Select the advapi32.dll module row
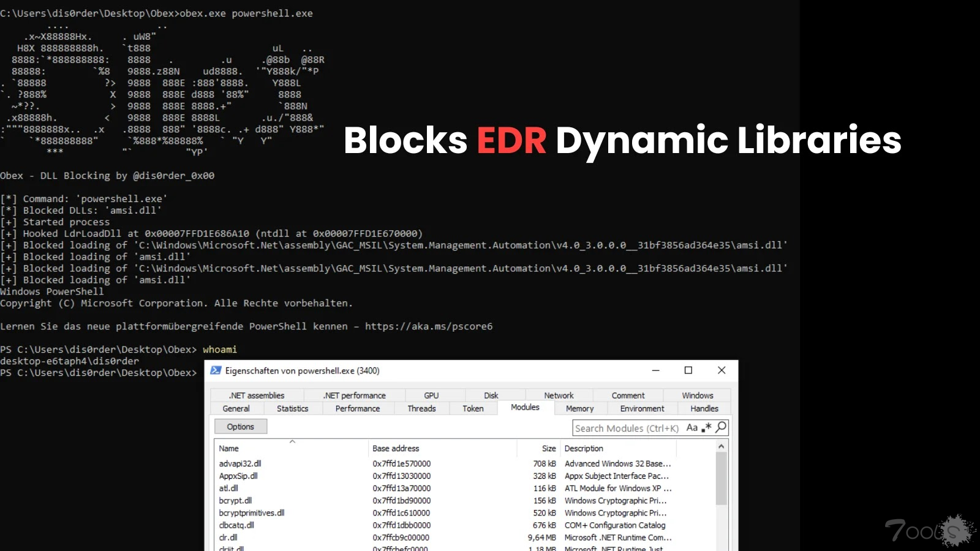Image resolution: width=980 pixels, height=551 pixels. pyautogui.click(x=240, y=463)
